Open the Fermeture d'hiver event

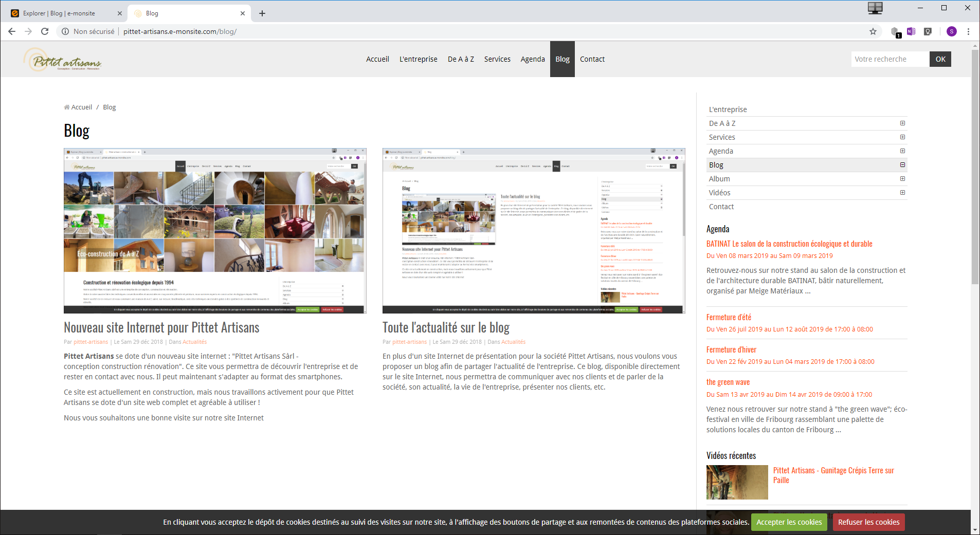[731, 350]
